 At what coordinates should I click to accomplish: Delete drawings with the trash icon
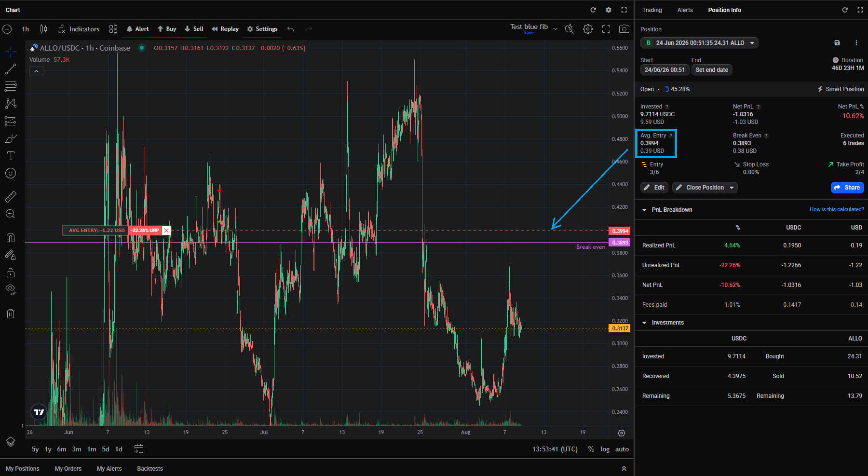point(11,314)
